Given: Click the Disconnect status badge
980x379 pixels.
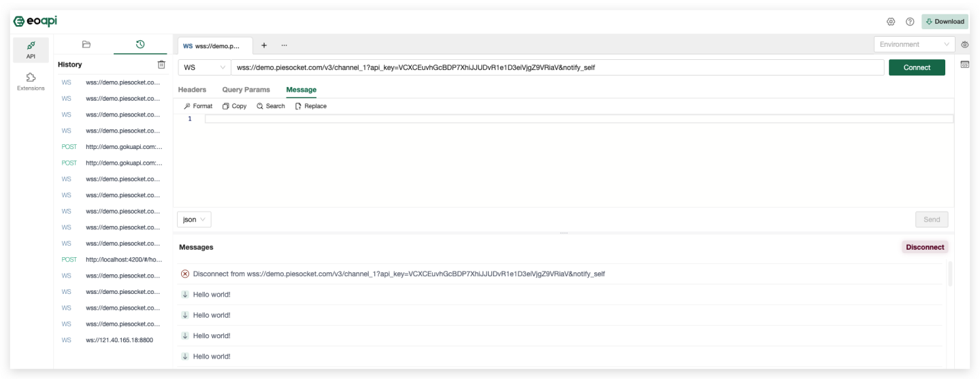Looking at the screenshot, I should (x=925, y=247).
